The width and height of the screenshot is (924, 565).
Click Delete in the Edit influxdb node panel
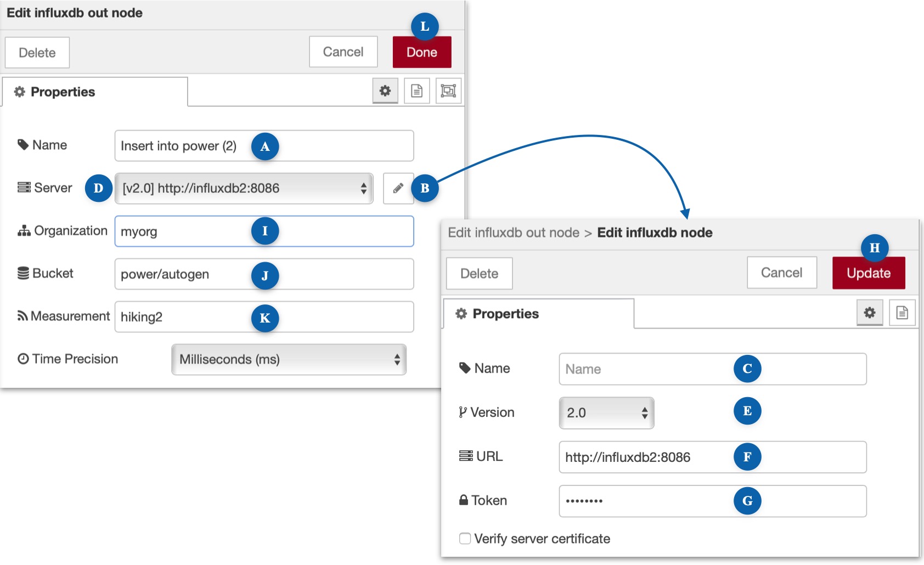[479, 273]
